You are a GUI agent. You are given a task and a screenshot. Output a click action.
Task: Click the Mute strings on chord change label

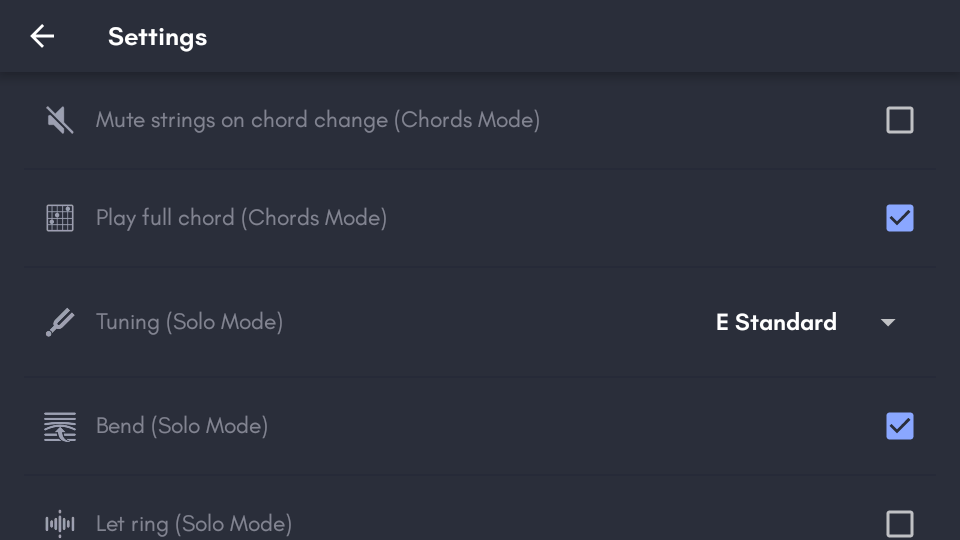[317, 120]
